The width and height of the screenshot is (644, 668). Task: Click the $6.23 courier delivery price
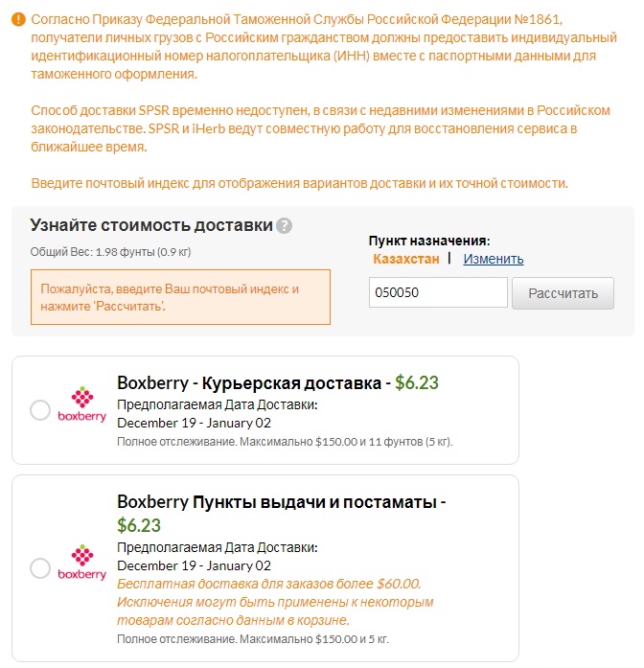[417, 383]
